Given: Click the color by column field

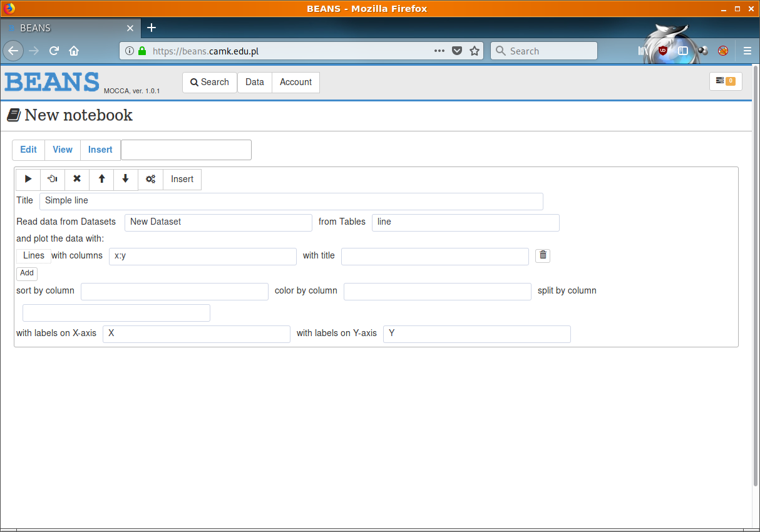Looking at the screenshot, I should pos(437,292).
